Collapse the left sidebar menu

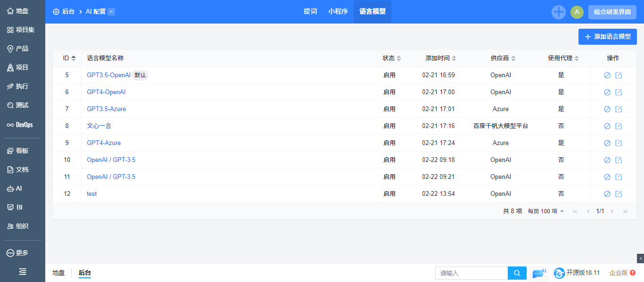(x=22, y=272)
